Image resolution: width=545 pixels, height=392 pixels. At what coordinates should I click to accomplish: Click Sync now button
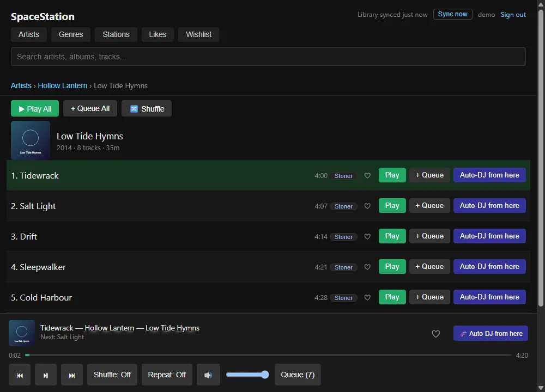(x=452, y=14)
